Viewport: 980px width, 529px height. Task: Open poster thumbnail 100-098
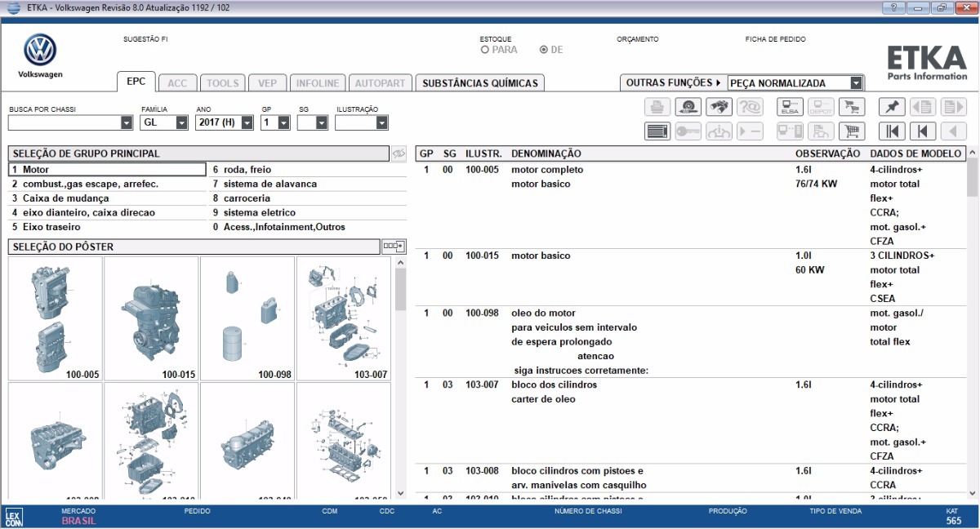(247, 318)
